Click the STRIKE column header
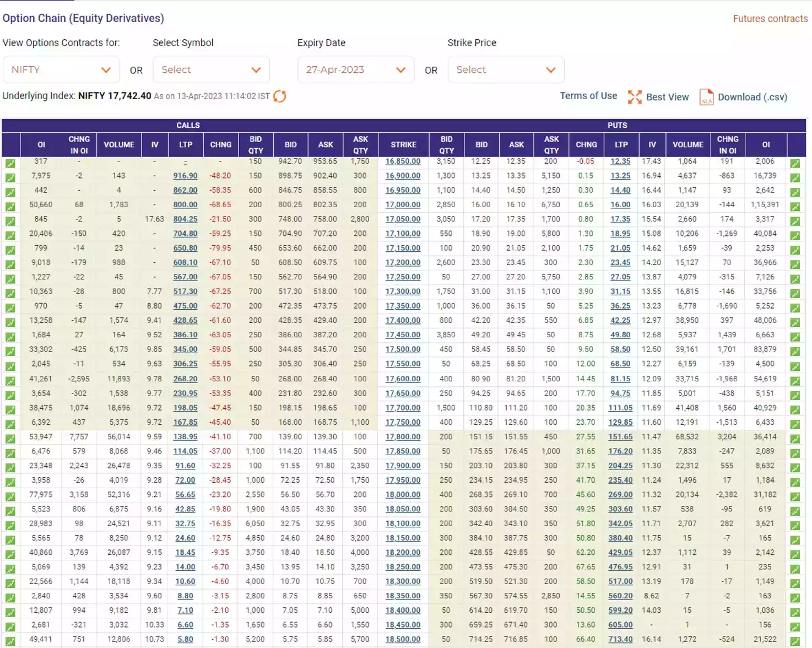 [404, 145]
